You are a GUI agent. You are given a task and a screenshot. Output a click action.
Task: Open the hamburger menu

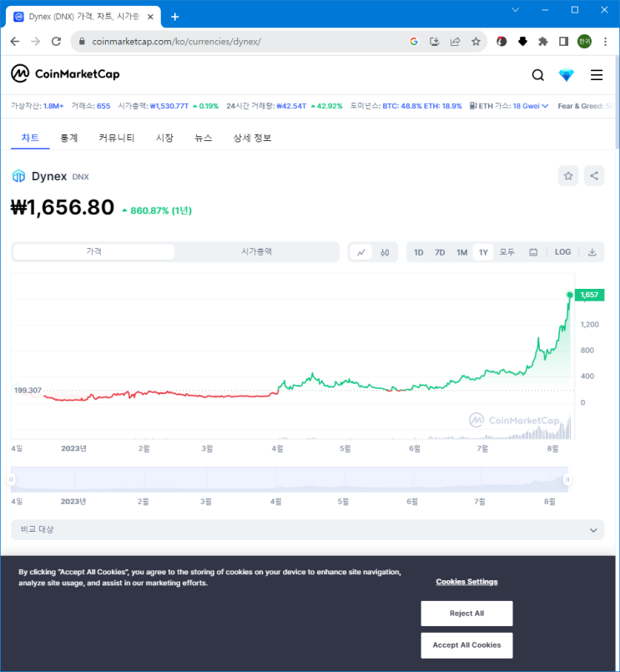(x=597, y=75)
